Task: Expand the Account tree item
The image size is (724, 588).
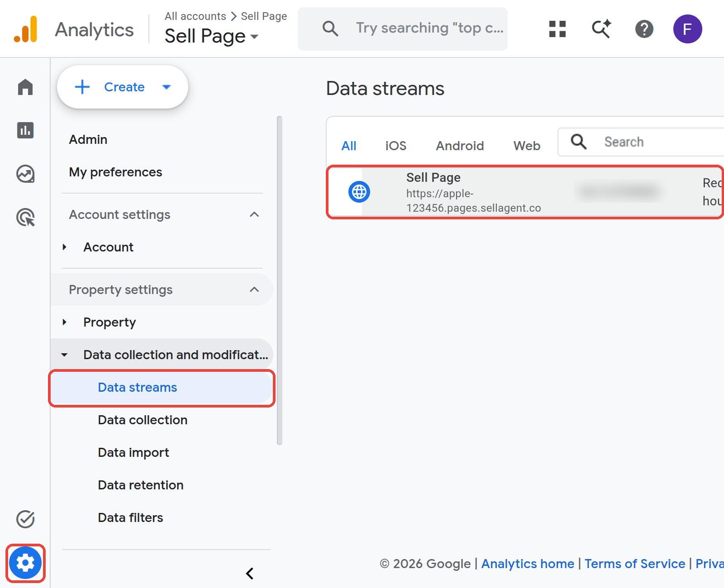Action: [x=64, y=247]
